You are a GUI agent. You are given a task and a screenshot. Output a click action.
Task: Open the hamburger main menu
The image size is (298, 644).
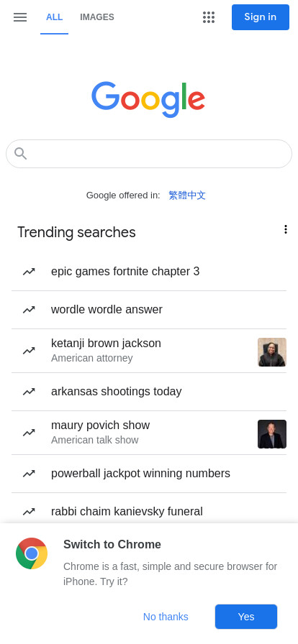point(19,17)
